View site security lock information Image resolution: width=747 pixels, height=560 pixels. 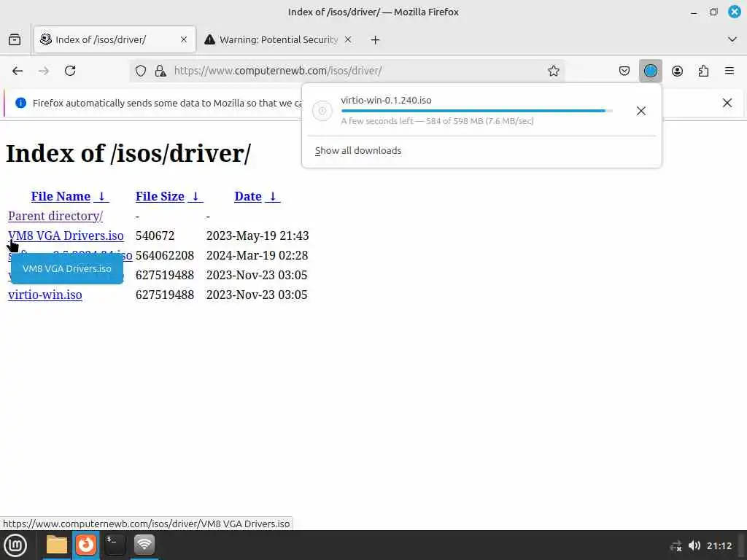160,71
